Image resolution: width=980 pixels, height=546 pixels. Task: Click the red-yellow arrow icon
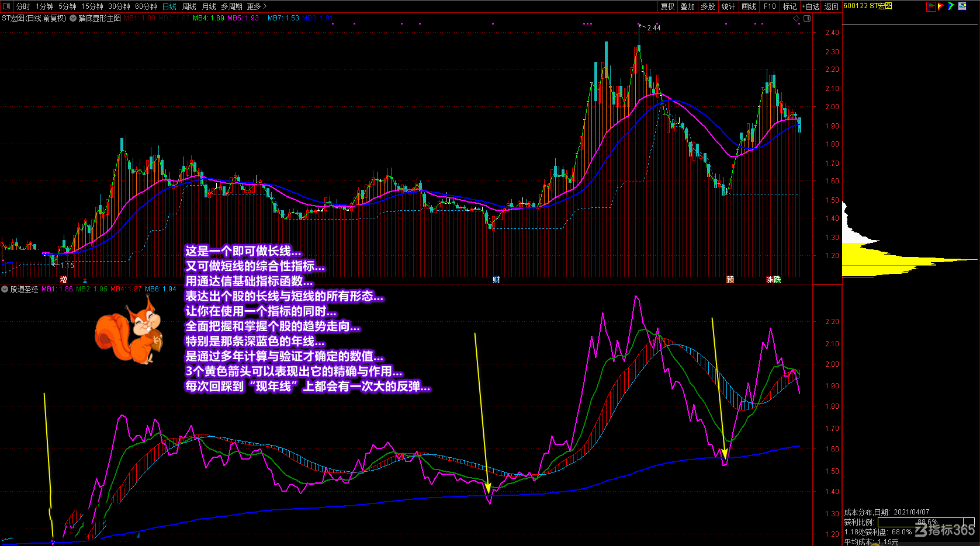(x=941, y=6)
